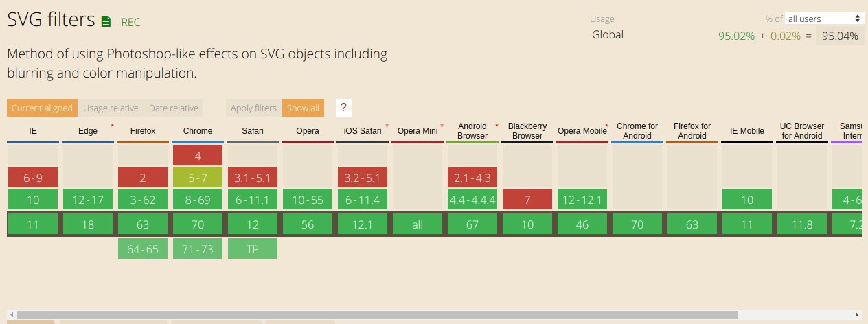Click the IE 11 current version cell
868x324 pixels.
[x=33, y=224]
